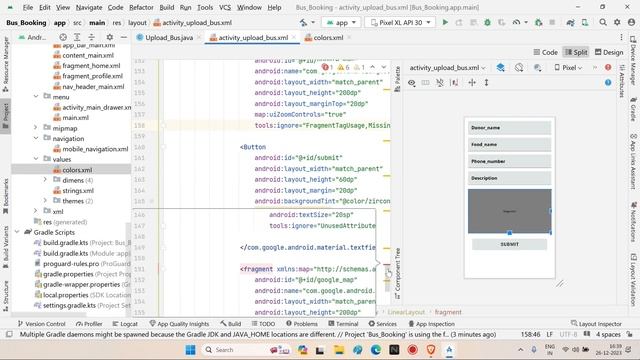Open Project panel gear options
This screenshot has height=360, width=640.
point(109,37)
